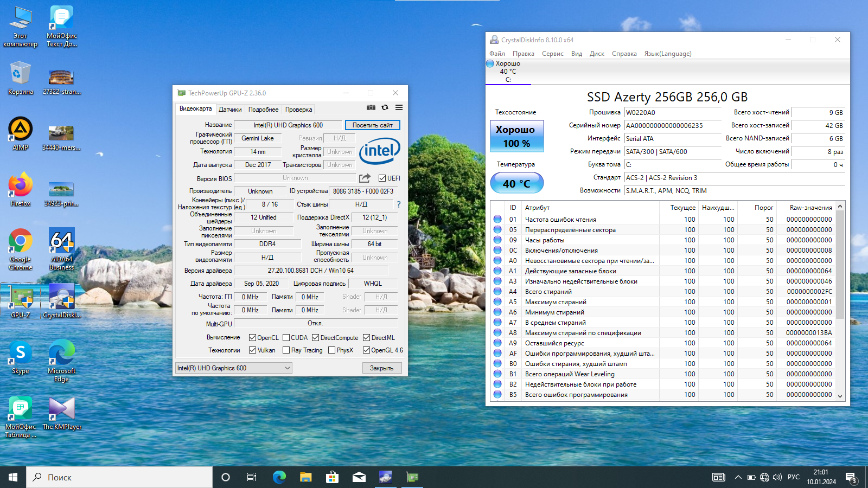Image resolution: width=868 pixels, height=488 pixels.
Task: Click the bus interface question mark in GPU-Z
Action: (x=399, y=204)
